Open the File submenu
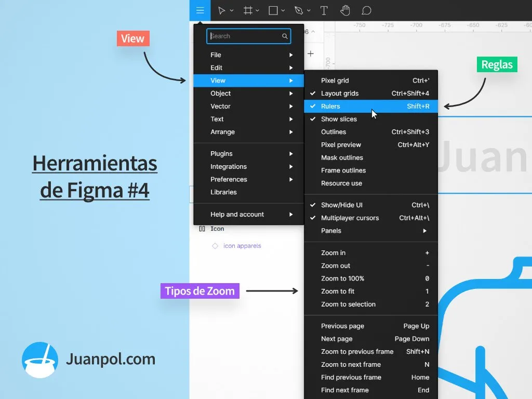The width and height of the screenshot is (532, 399). point(249,55)
